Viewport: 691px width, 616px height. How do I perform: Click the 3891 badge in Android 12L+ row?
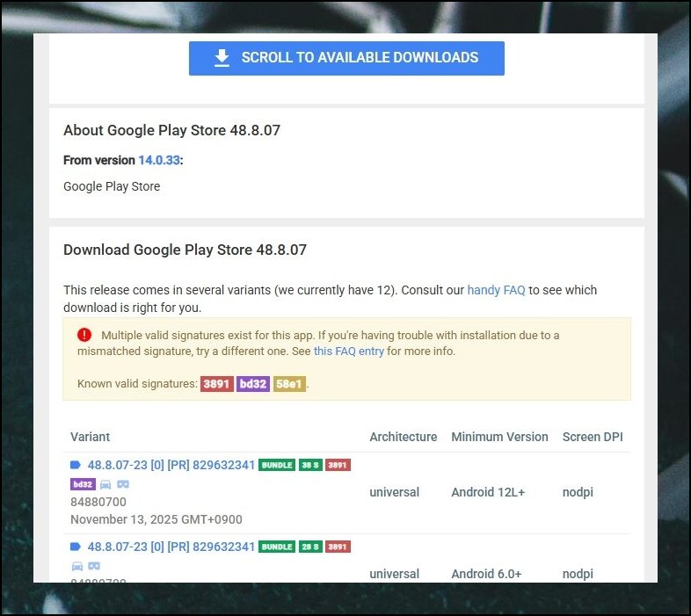tap(338, 465)
